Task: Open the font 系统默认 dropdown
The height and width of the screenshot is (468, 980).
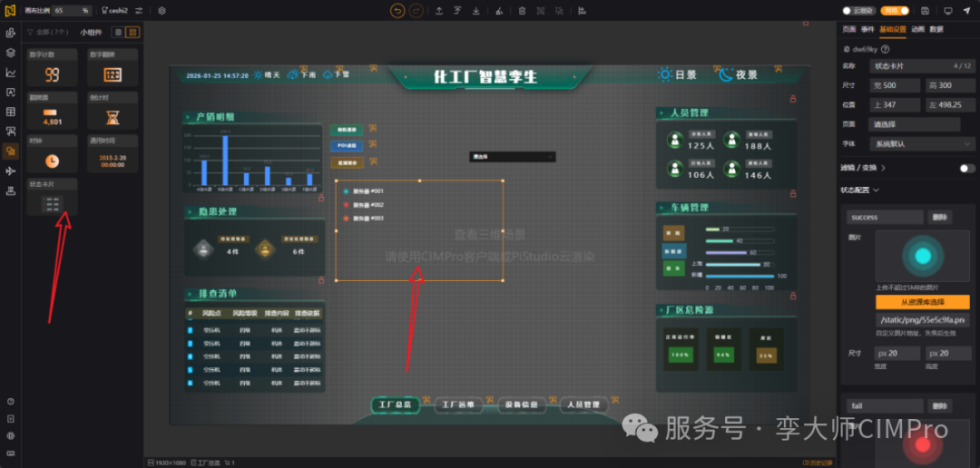Action: click(x=921, y=143)
